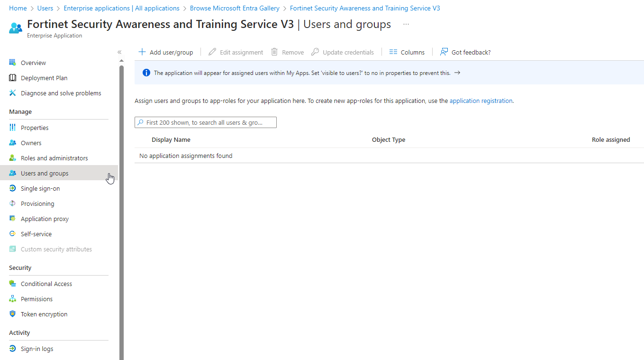Open Token encryption page

44,314
